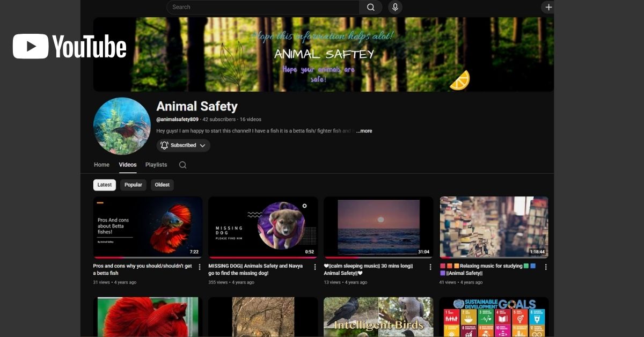Open the Playlists tab
Image resolution: width=644 pixels, height=337 pixels.
pos(156,165)
